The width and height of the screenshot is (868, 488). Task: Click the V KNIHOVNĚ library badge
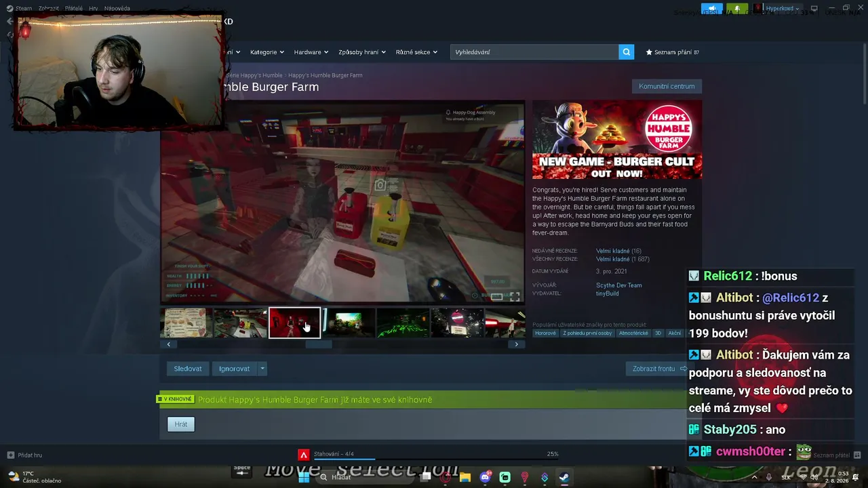[176, 399]
